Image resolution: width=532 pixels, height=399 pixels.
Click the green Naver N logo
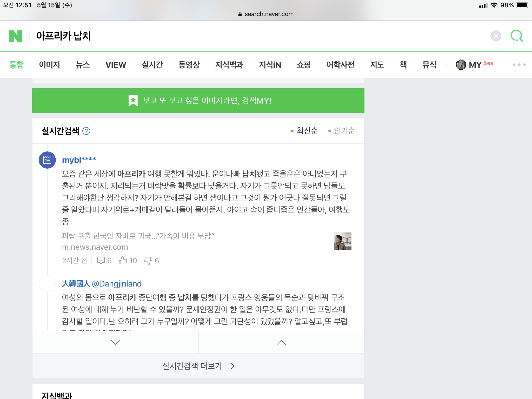(x=16, y=36)
